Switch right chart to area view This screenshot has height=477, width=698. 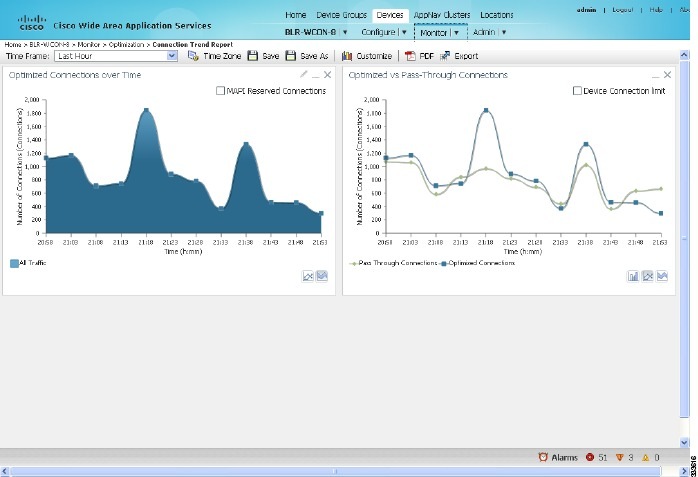[662, 276]
